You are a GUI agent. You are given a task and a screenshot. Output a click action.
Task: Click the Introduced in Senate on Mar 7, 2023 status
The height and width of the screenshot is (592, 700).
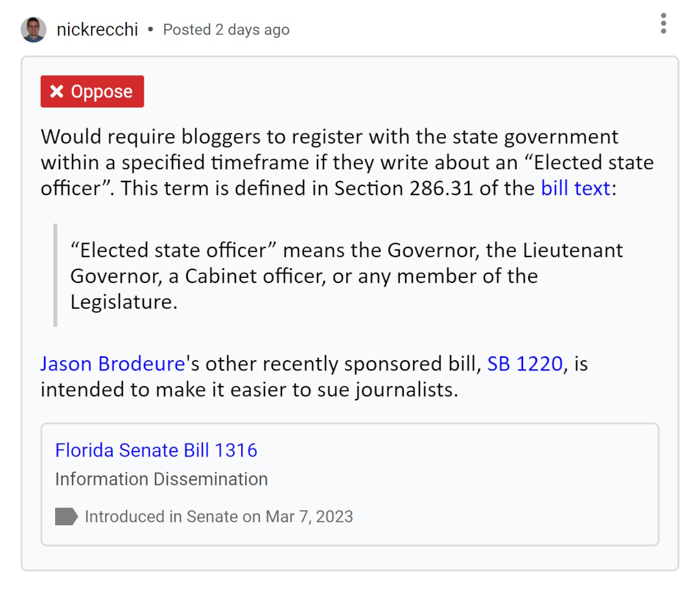point(218,517)
